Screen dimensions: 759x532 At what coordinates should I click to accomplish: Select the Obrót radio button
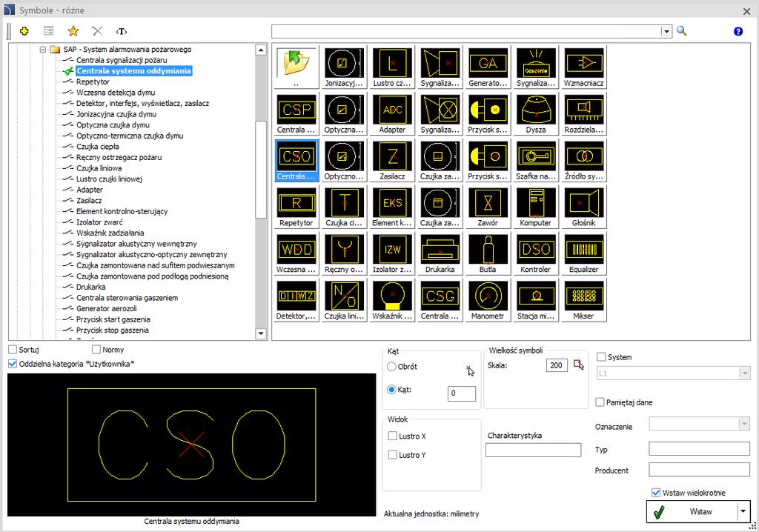coord(391,367)
